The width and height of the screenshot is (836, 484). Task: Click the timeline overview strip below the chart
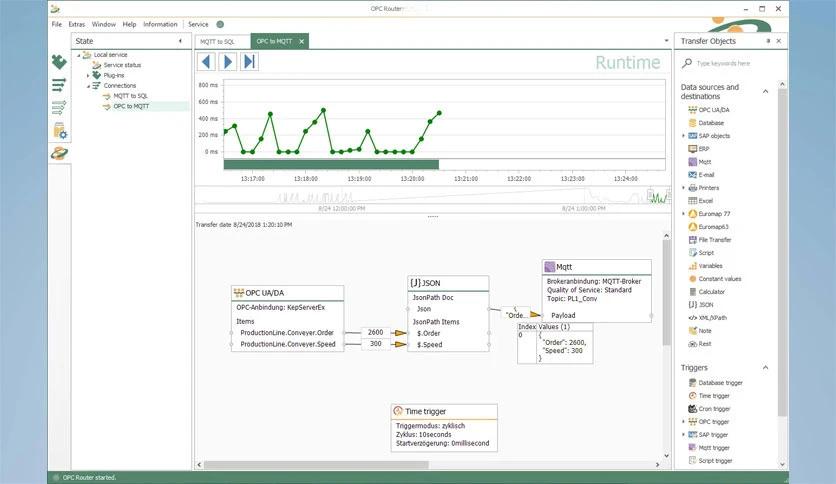(x=432, y=197)
